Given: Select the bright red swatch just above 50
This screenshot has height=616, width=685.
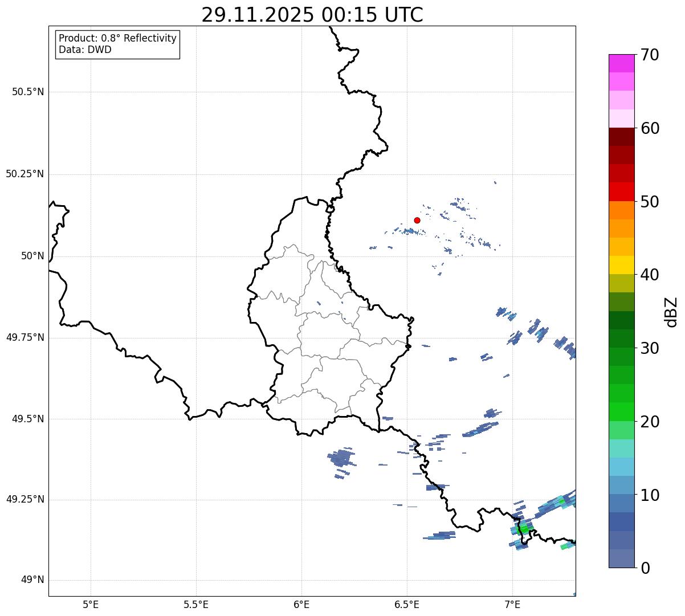Looking at the screenshot, I should coord(622,192).
